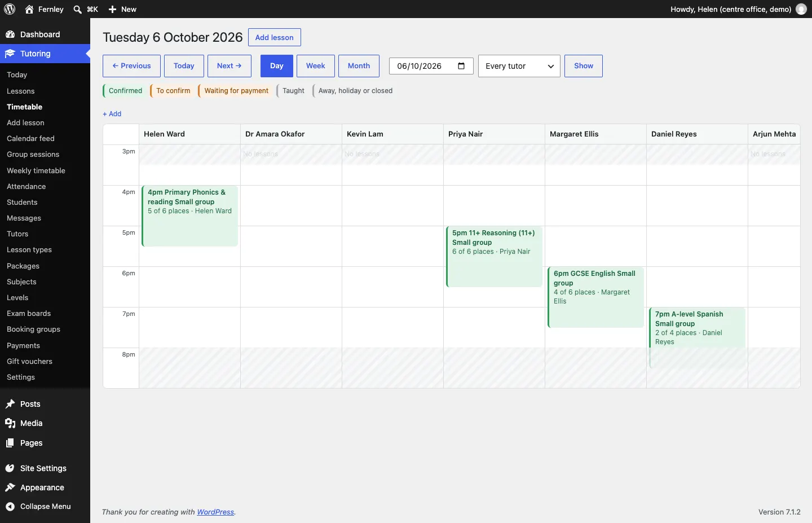Open the 5pm 11+ Reasoning lesson
This screenshot has width=812, height=523.
tap(494, 257)
